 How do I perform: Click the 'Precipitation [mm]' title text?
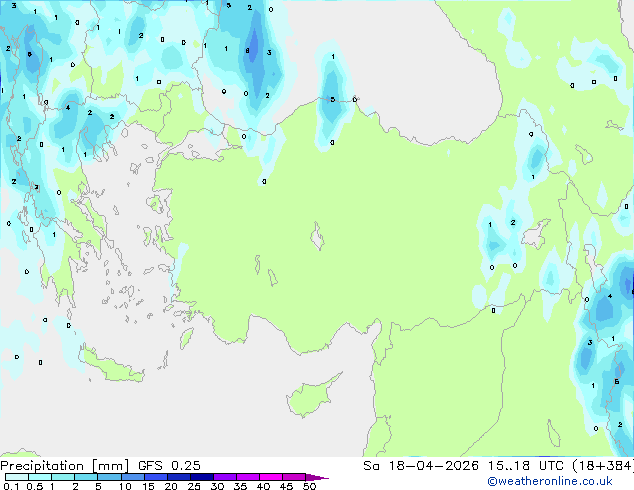click(64, 466)
